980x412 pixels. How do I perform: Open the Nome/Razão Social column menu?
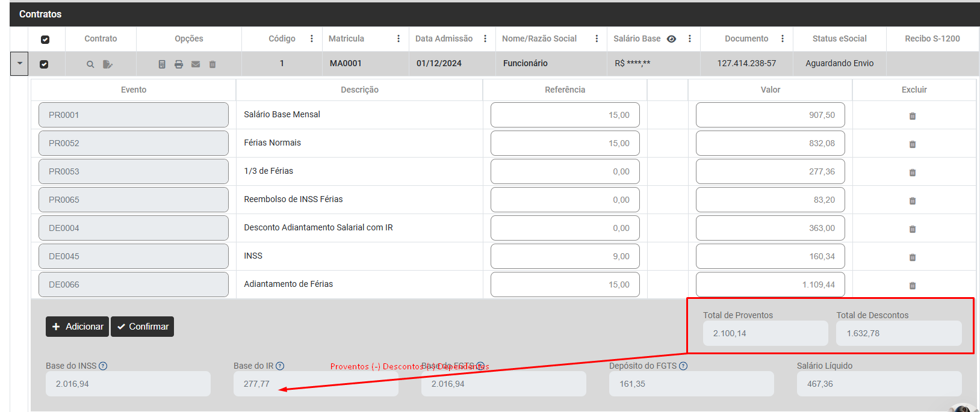pyautogui.click(x=597, y=38)
